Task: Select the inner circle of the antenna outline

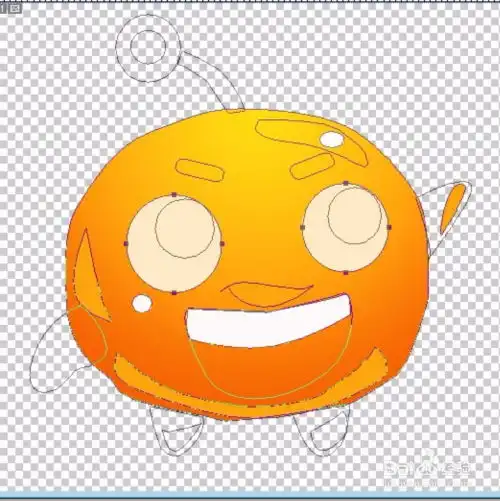Action: pos(148,47)
